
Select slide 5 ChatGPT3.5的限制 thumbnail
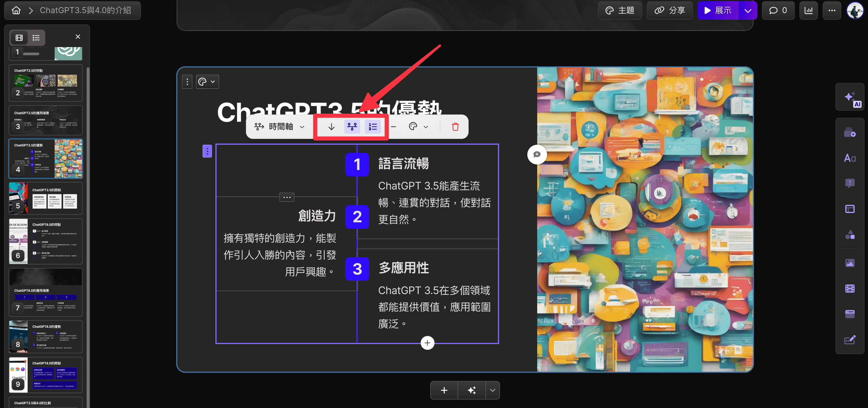point(45,198)
